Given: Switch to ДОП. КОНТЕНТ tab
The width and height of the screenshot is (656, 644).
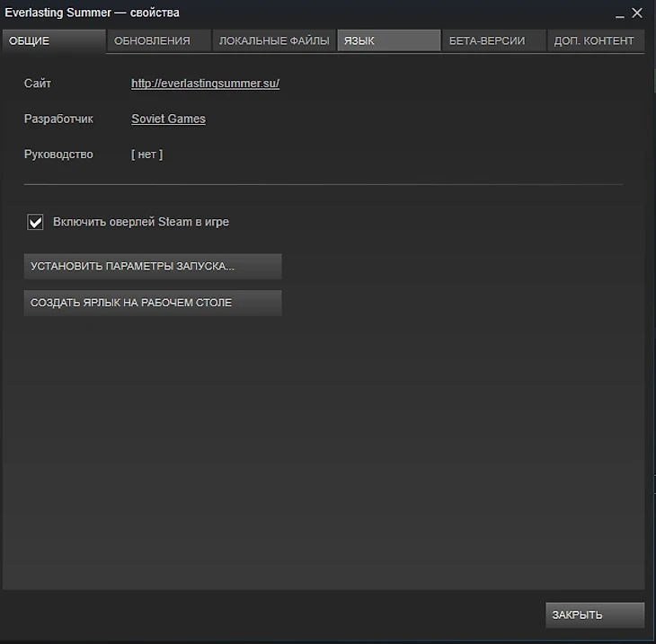Looking at the screenshot, I should pos(596,41).
